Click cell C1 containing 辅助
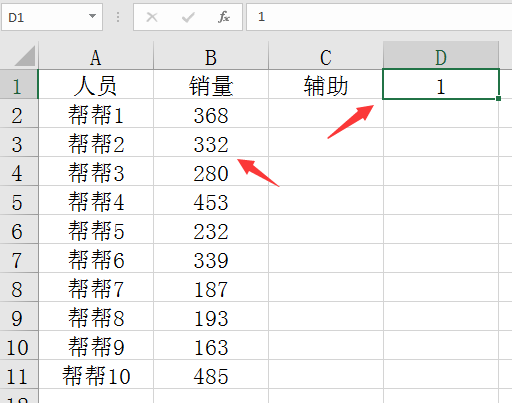This screenshot has width=512, height=403. point(326,84)
